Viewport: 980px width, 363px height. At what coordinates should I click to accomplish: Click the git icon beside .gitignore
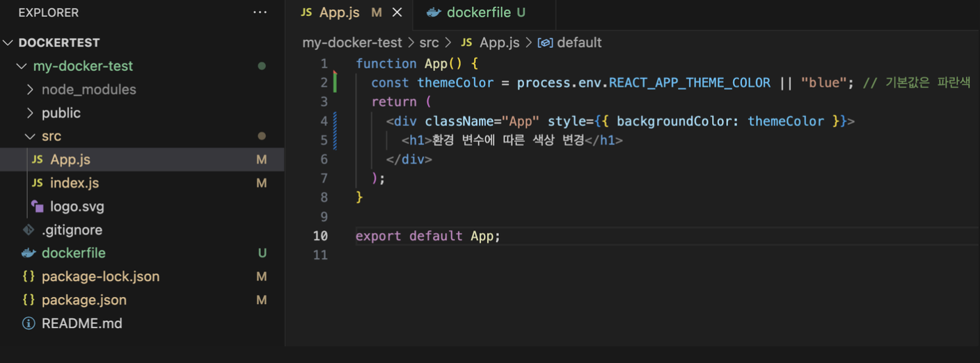point(29,229)
